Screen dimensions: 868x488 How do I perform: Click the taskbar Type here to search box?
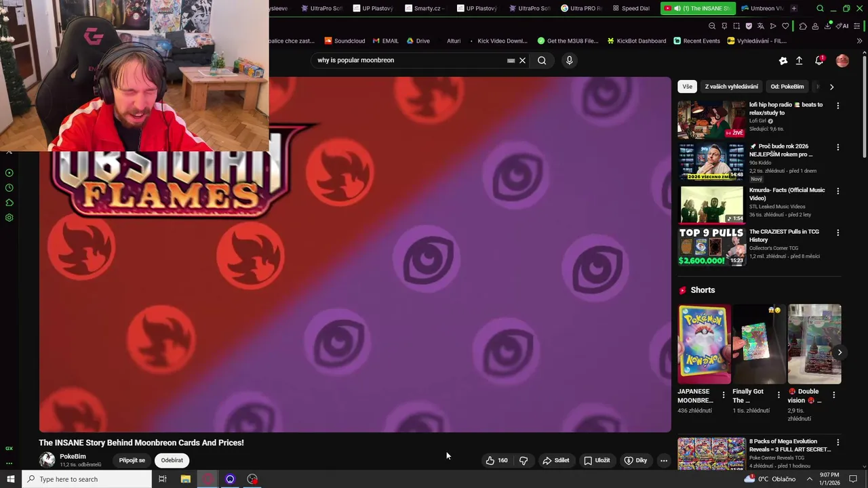[87, 479]
